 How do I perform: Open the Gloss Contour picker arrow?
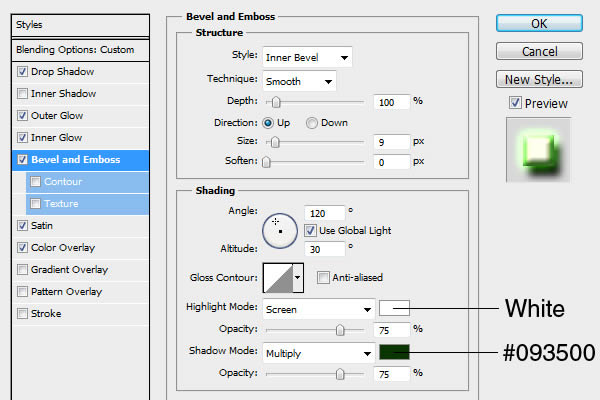(298, 277)
